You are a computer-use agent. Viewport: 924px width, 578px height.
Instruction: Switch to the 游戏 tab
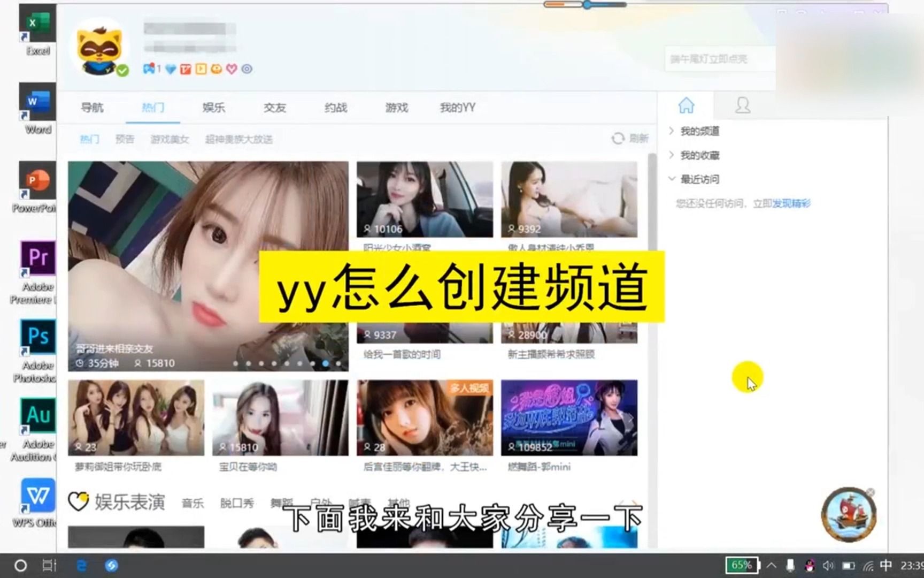[397, 108]
